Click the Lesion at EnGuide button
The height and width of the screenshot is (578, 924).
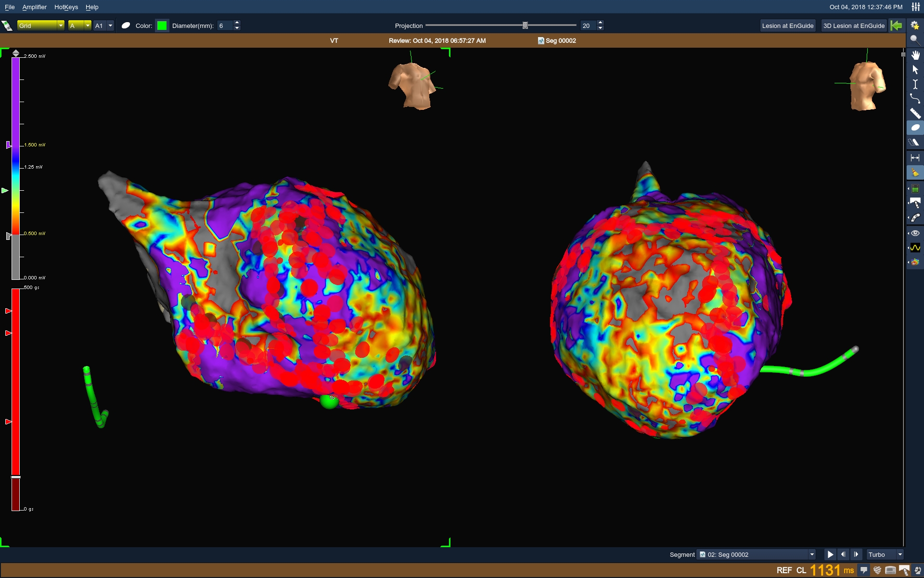coord(787,26)
